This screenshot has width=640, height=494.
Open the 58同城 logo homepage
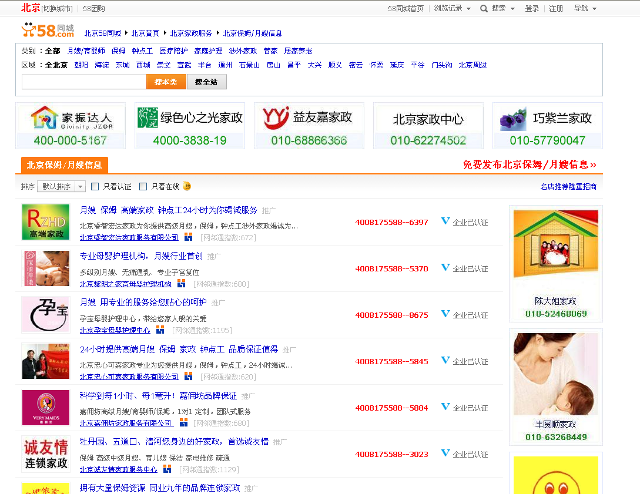click(x=48, y=30)
